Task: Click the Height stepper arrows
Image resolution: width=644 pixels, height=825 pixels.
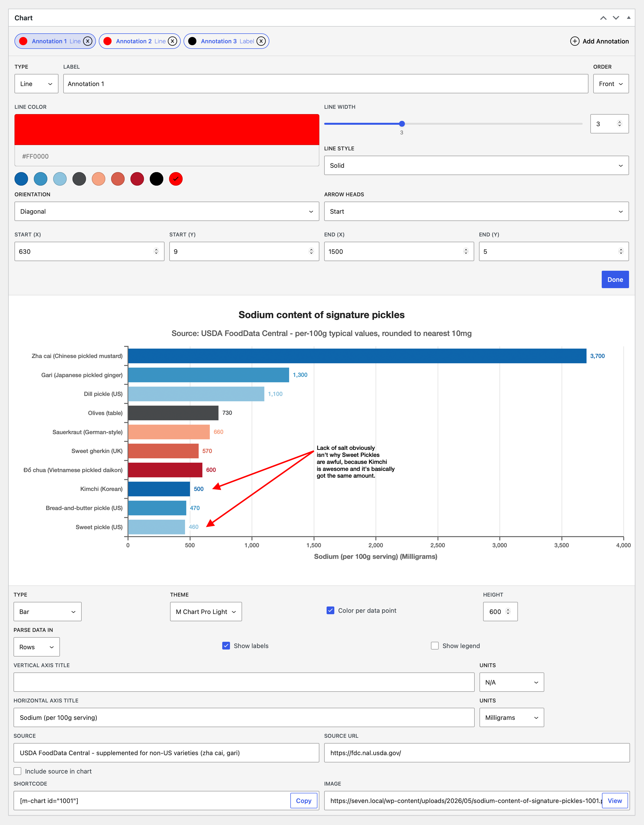Action: pyautogui.click(x=508, y=612)
